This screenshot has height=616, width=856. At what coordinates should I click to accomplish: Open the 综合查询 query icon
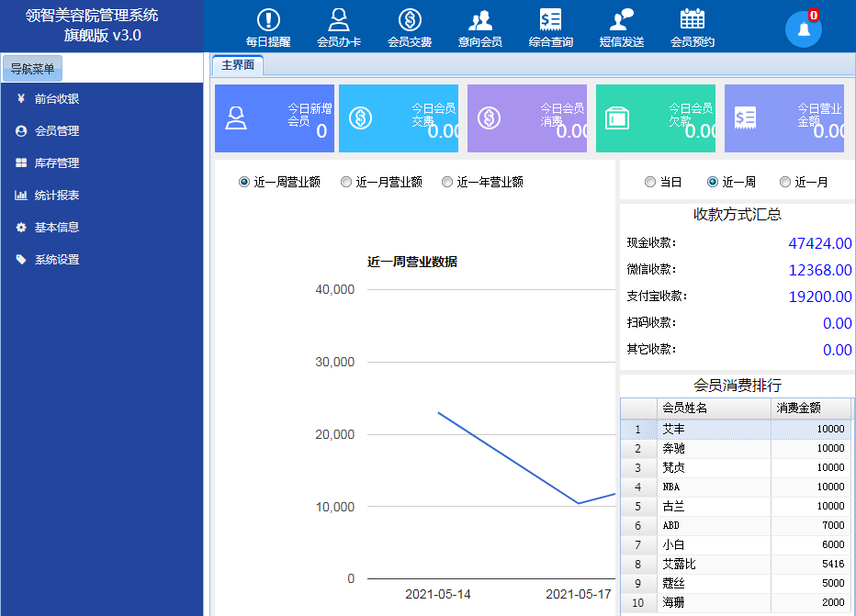(551, 21)
